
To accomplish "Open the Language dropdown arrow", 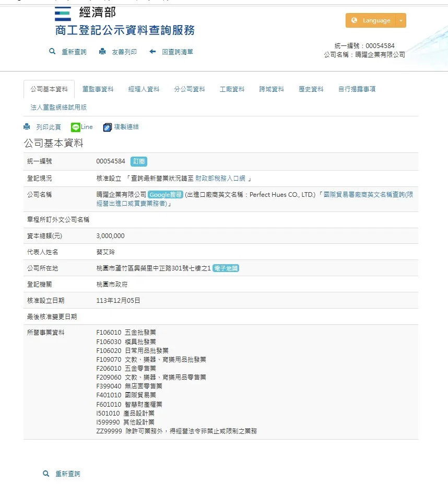I will [401, 20].
